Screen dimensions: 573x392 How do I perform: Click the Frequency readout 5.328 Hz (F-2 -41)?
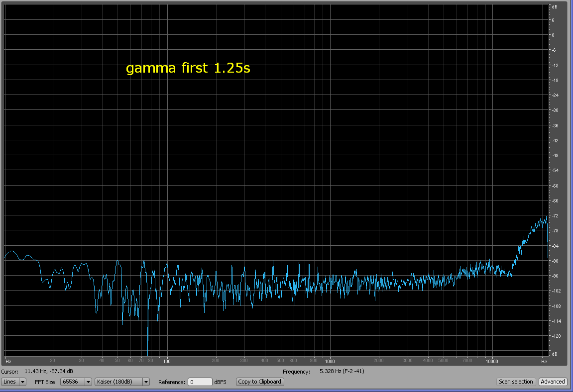coord(342,371)
